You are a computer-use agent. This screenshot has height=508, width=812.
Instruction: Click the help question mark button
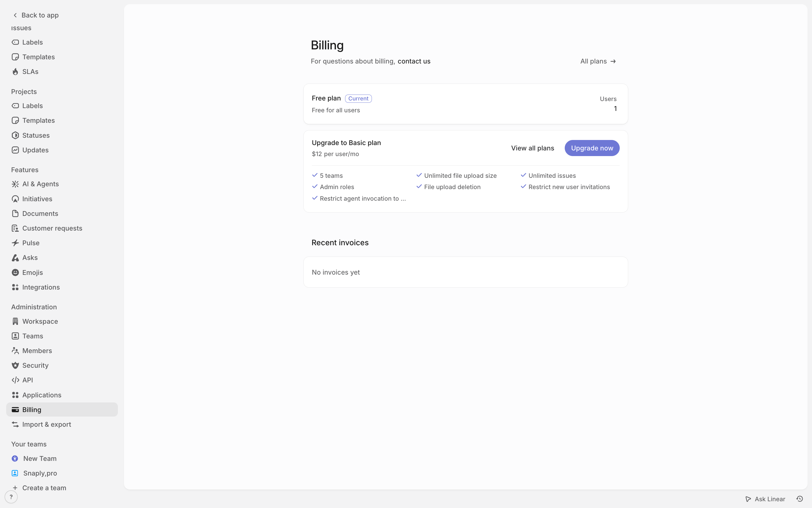tap(11, 497)
